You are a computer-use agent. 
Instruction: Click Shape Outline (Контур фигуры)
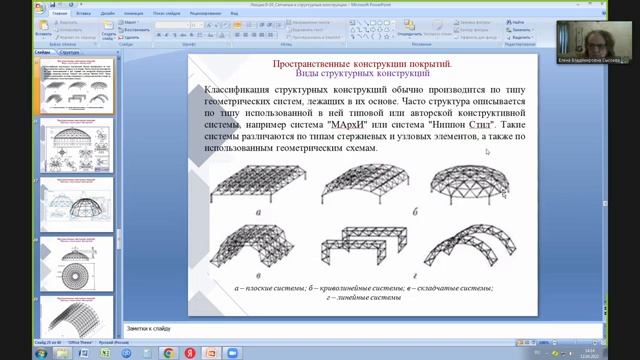(471, 30)
